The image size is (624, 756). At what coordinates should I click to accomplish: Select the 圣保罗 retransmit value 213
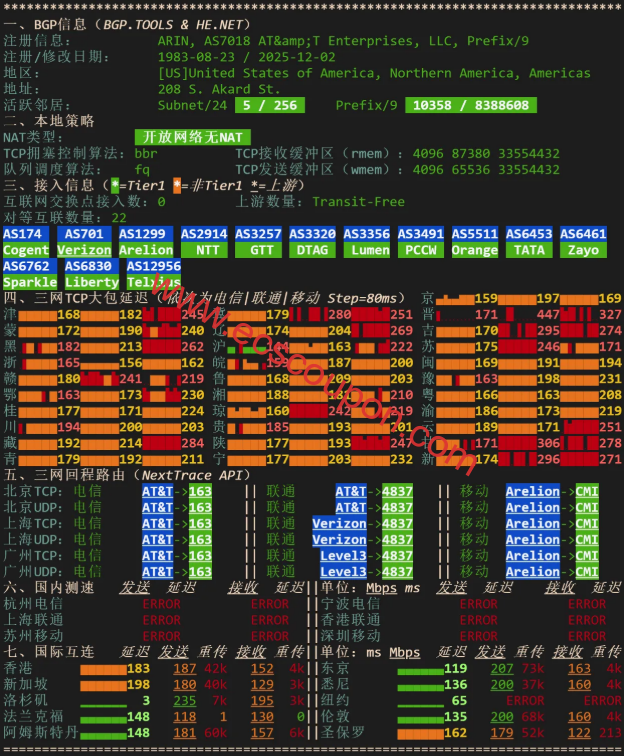(x=610, y=733)
